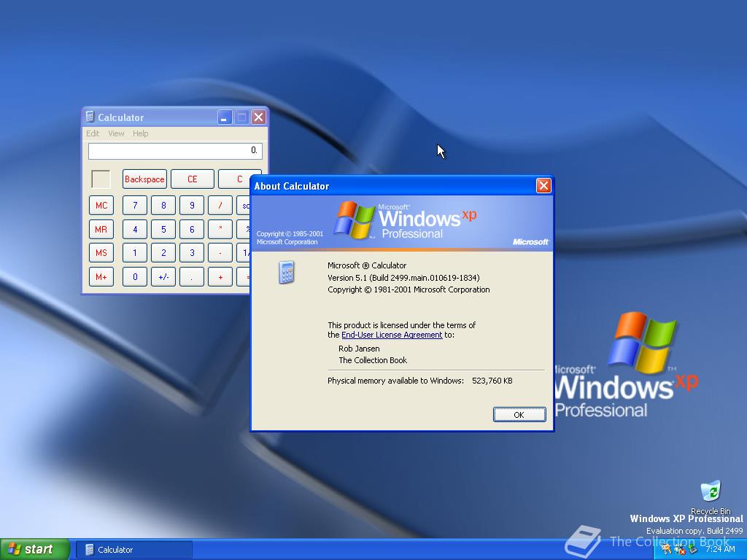Click 'Microsoft ® Calculator' text in dialog

pyautogui.click(x=367, y=265)
